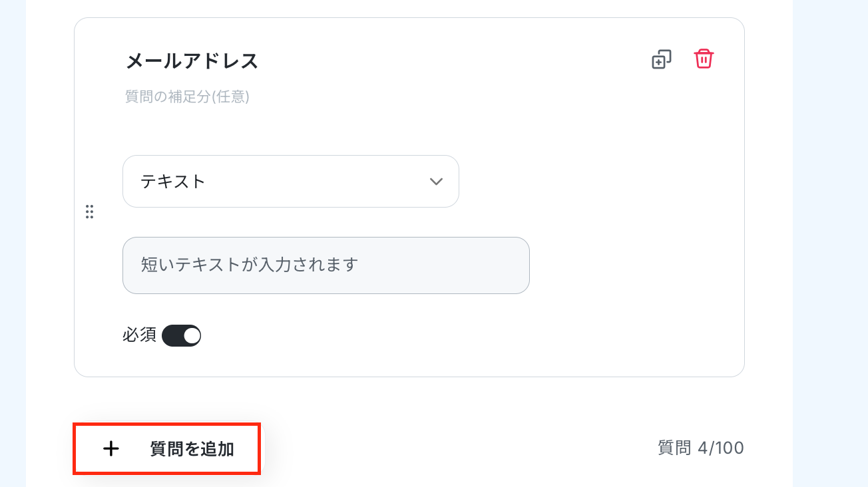Click the 質問を追加 label text
Image resolution: width=868 pixels, height=487 pixels.
[x=192, y=449]
